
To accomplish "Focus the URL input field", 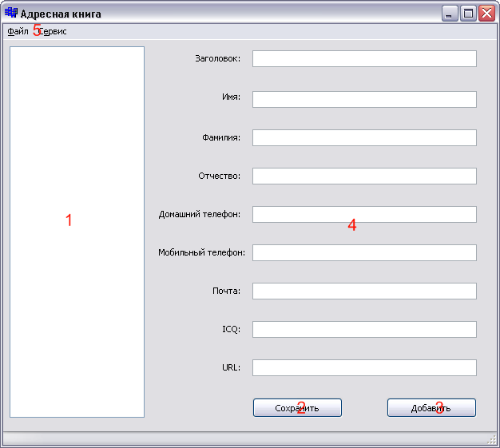I will point(364,367).
